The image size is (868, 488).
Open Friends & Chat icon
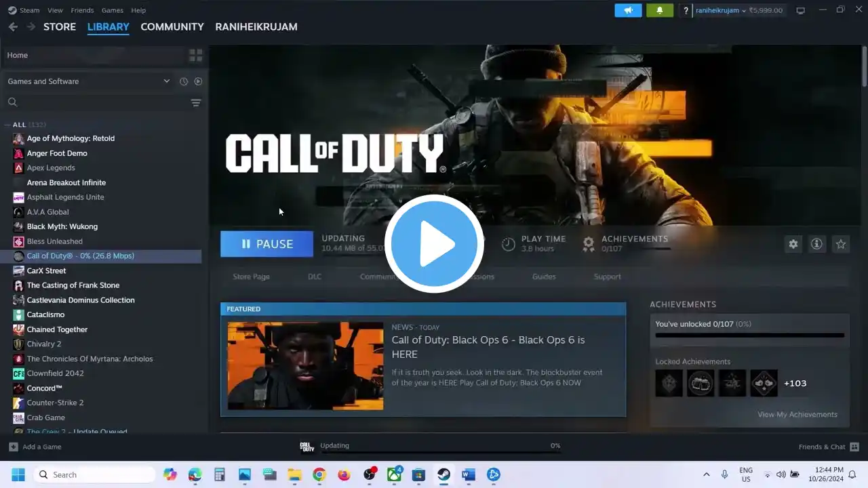pos(854,447)
